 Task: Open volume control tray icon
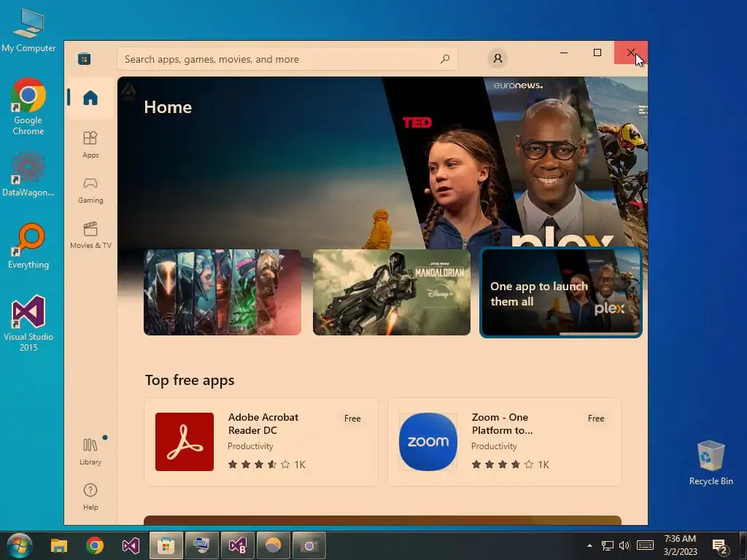pos(624,545)
